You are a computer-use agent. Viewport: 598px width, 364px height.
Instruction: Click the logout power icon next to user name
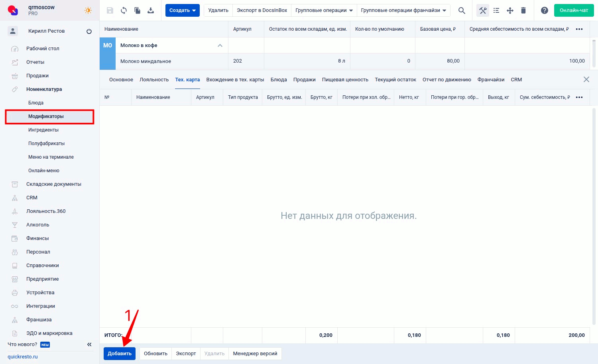pos(89,31)
